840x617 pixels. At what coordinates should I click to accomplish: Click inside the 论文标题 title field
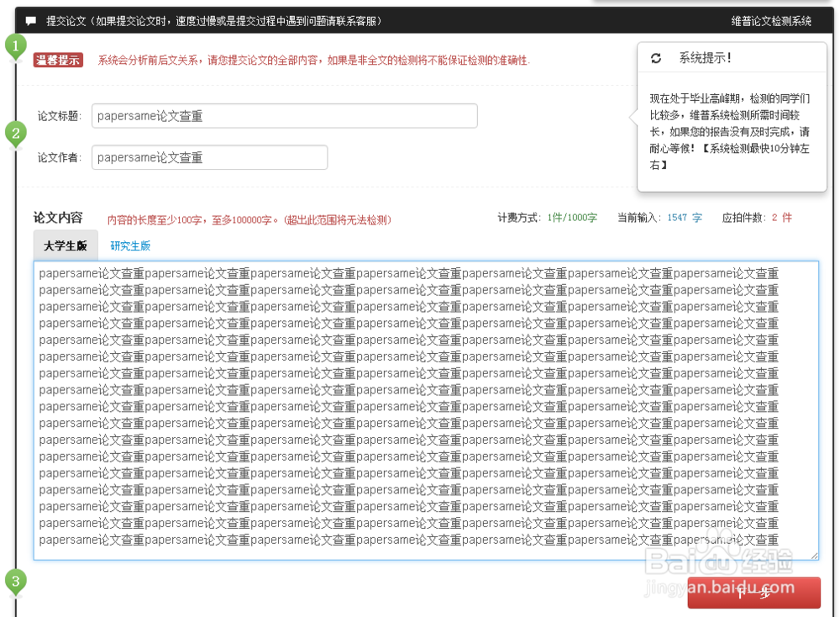[x=286, y=116]
